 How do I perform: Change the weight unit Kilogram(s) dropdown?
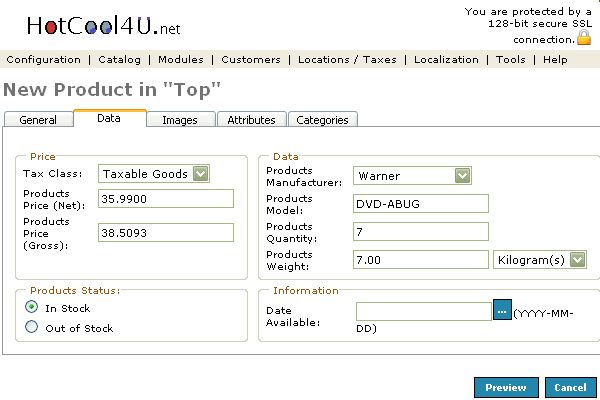pos(578,260)
